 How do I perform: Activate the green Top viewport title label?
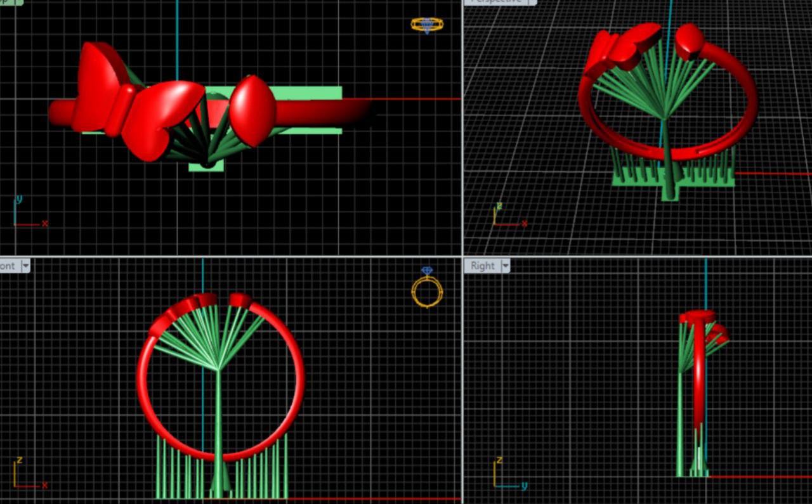[x=10, y=2]
